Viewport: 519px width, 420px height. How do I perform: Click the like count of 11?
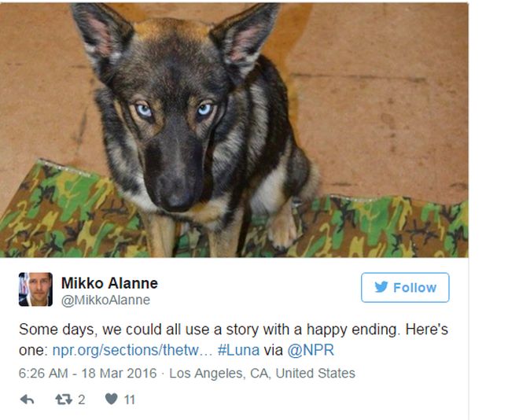pyautogui.click(x=130, y=400)
